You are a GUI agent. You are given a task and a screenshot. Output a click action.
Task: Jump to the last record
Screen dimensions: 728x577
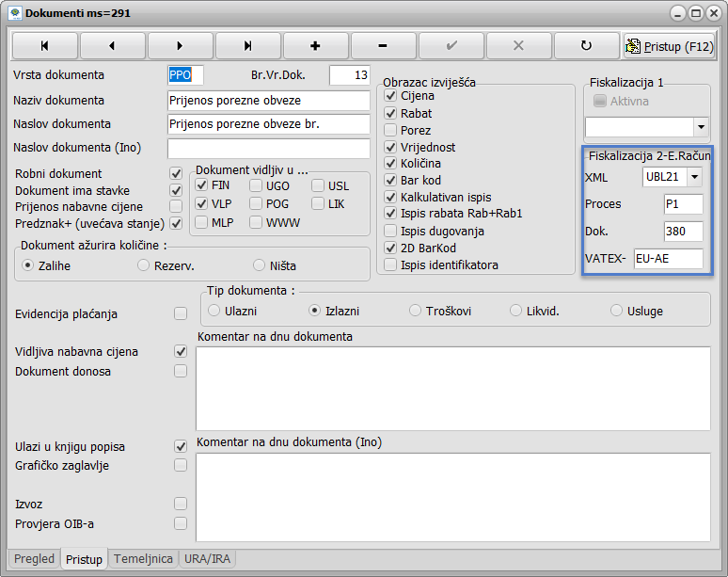(x=247, y=45)
